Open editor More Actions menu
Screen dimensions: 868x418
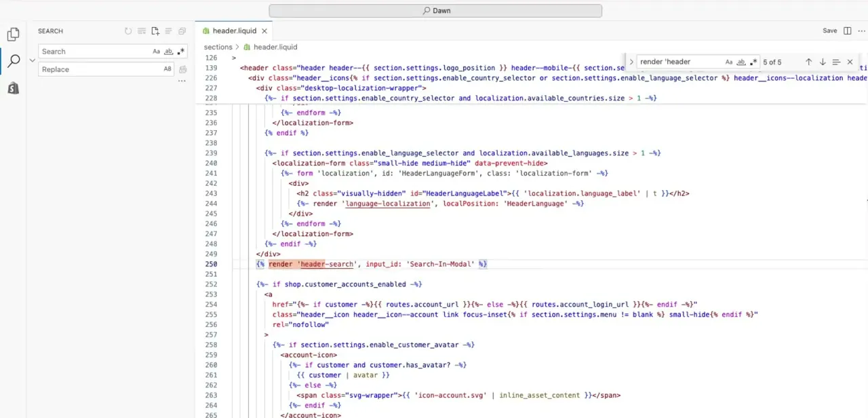point(861,31)
